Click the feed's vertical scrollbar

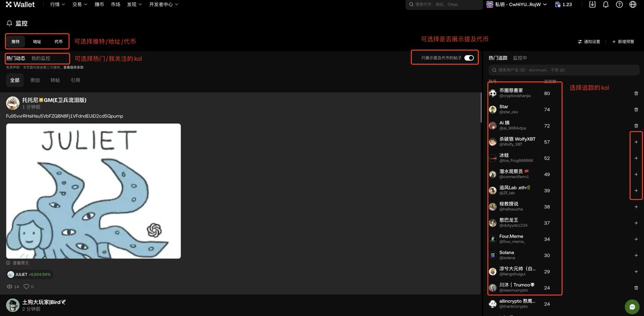pos(481,107)
